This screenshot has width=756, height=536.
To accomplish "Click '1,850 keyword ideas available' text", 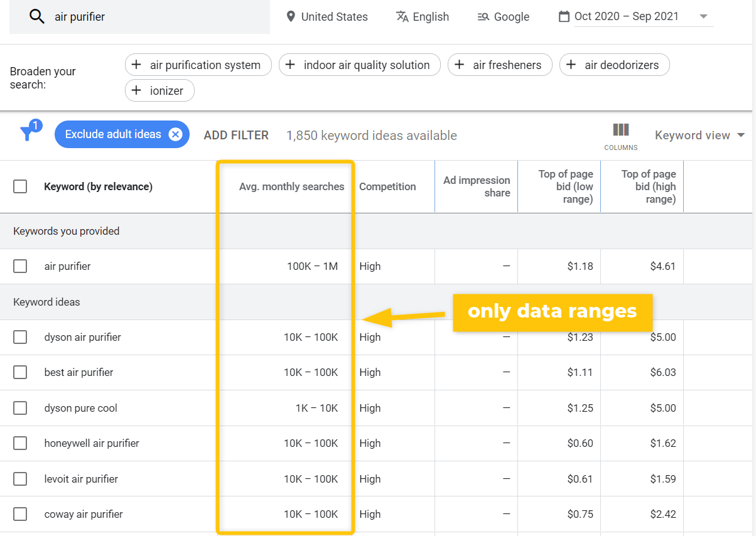I will (x=372, y=135).
